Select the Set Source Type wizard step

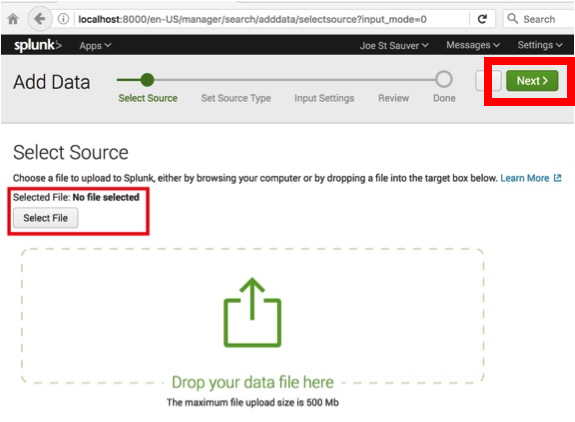tap(236, 98)
